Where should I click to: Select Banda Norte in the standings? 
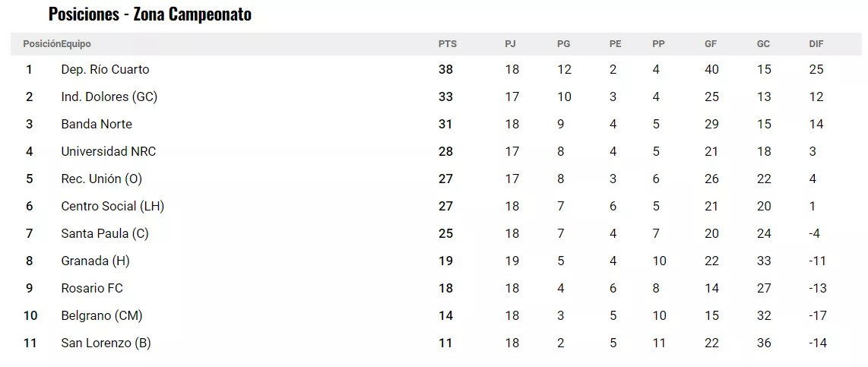pyautogui.click(x=97, y=124)
